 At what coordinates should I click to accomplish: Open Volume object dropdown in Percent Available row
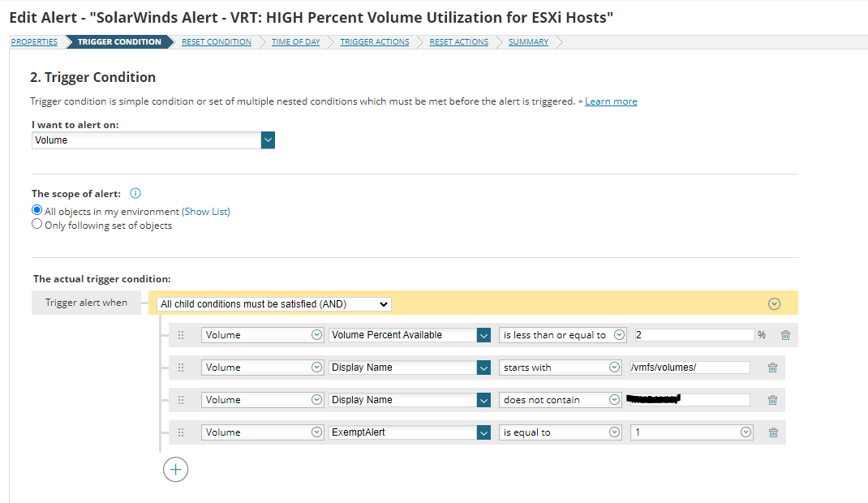click(262, 335)
